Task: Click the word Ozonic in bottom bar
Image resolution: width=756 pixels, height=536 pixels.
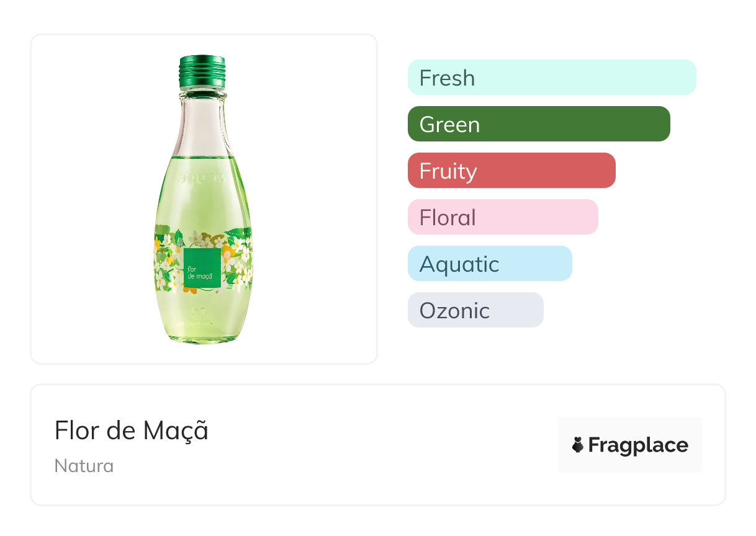Action: point(454,310)
